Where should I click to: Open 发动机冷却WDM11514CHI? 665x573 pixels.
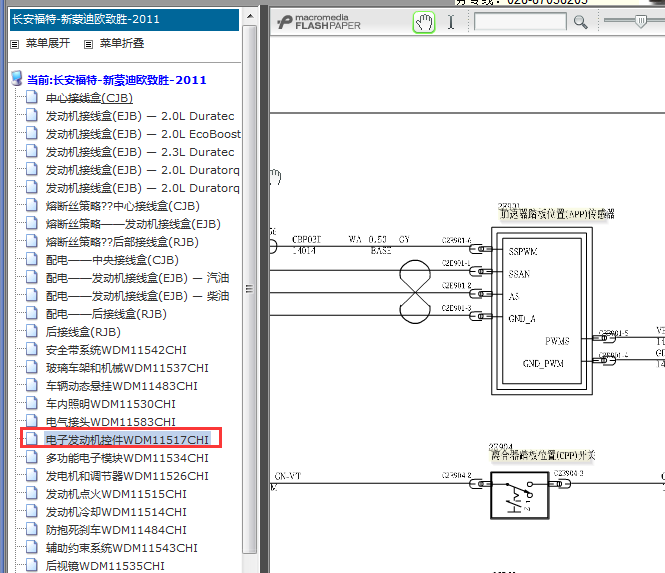[116, 512]
